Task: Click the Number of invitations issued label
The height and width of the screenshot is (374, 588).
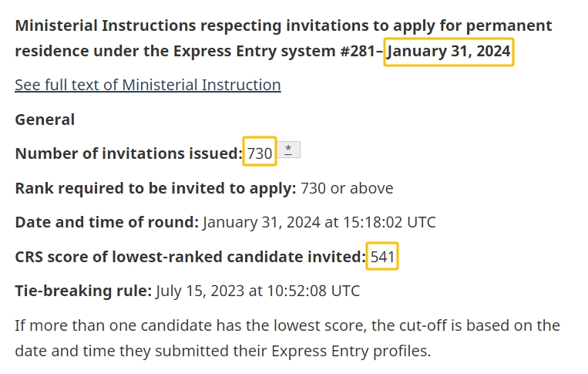Action: [x=128, y=153]
